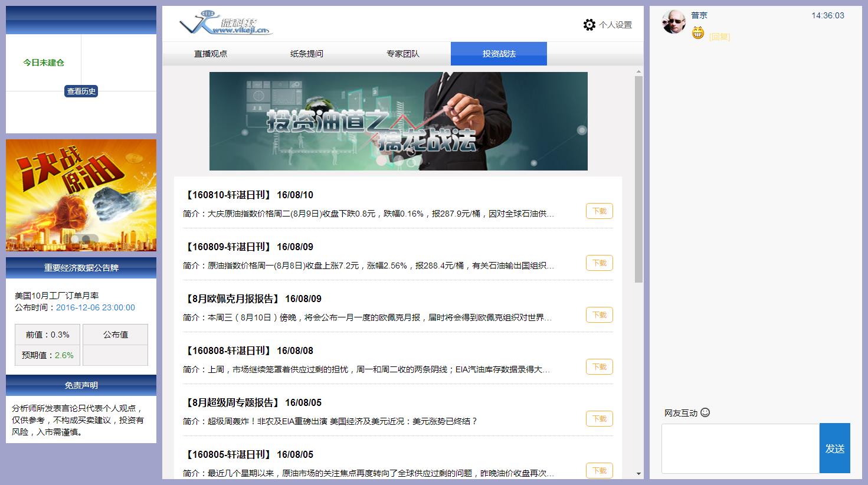The height and width of the screenshot is (485, 868).
Task: Click scrollbar up arrow in report list
Action: [x=638, y=72]
